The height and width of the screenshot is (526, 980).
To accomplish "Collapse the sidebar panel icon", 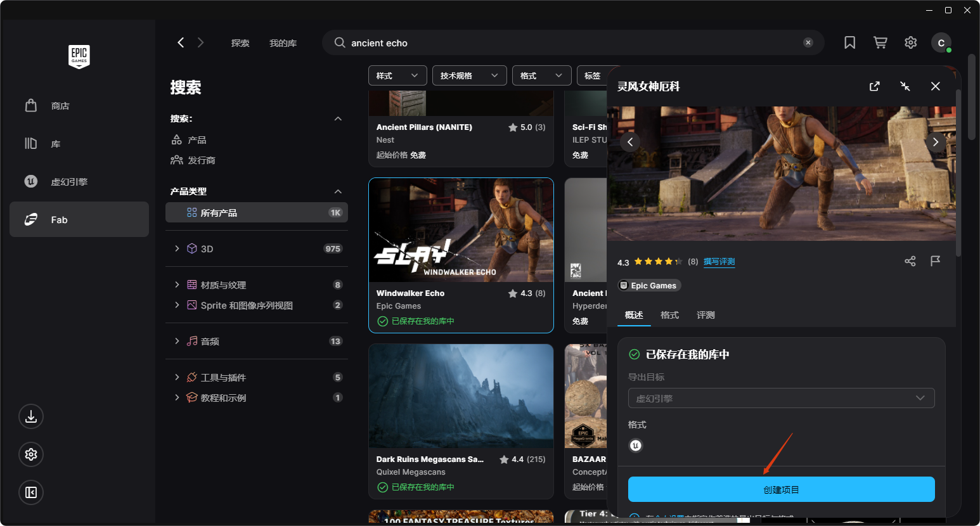I will click(31, 492).
